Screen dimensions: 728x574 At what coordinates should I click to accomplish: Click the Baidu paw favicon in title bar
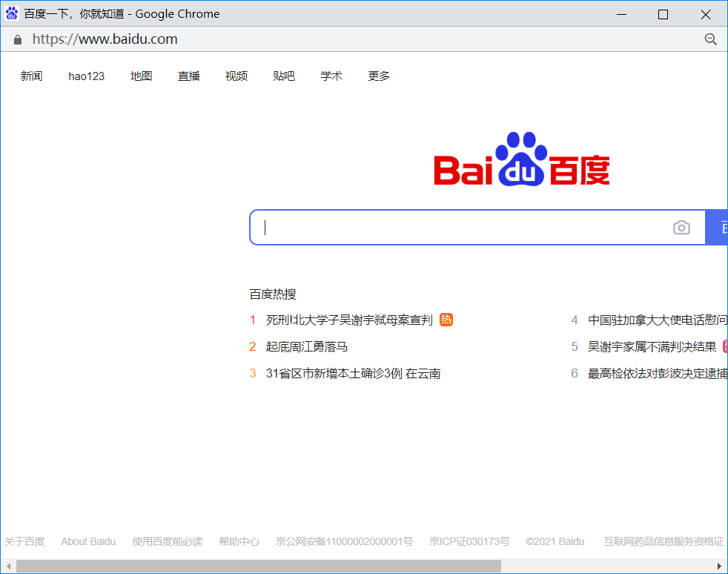(x=12, y=13)
